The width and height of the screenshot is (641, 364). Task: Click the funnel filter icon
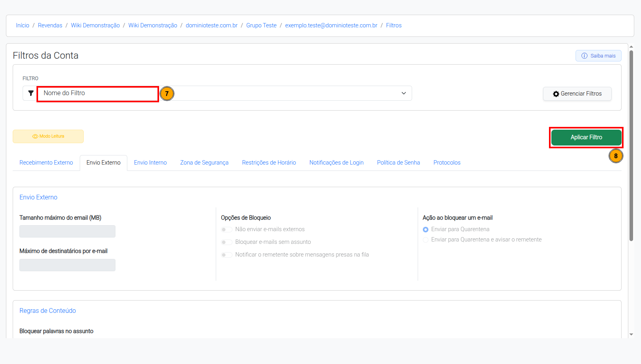(31, 93)
